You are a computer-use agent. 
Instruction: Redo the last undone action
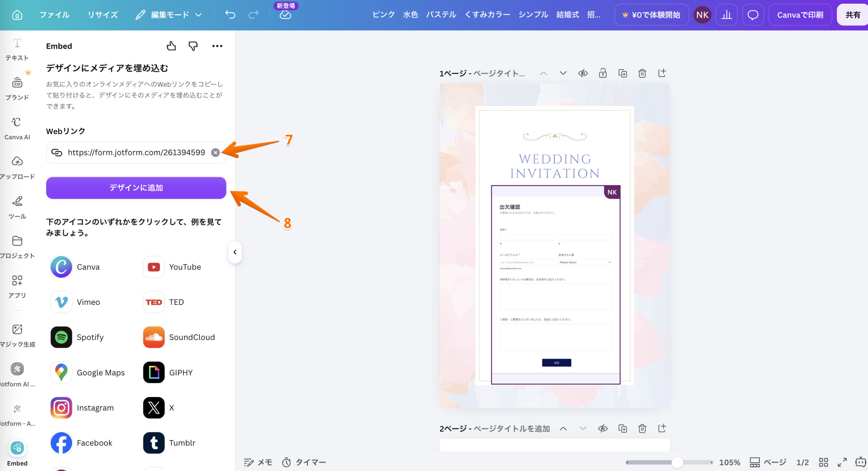[x=253, y=15]
